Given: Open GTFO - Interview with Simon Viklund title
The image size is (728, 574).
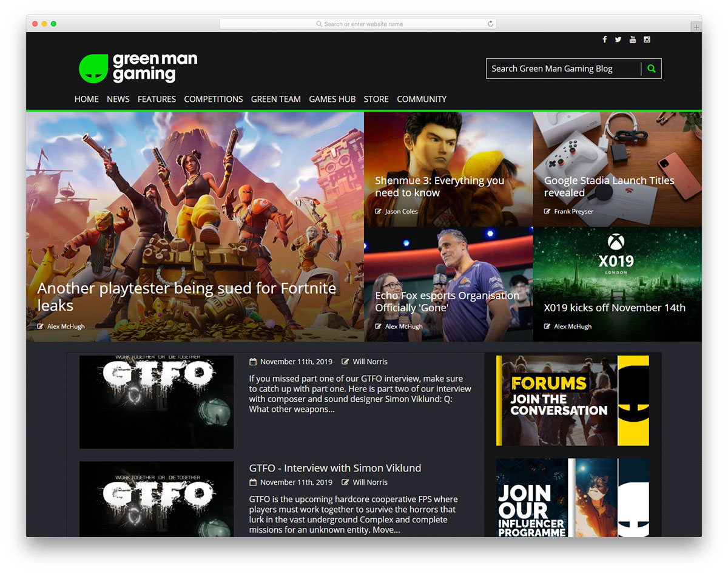Looking at the screenshot, I should click(x=335, y=468).
